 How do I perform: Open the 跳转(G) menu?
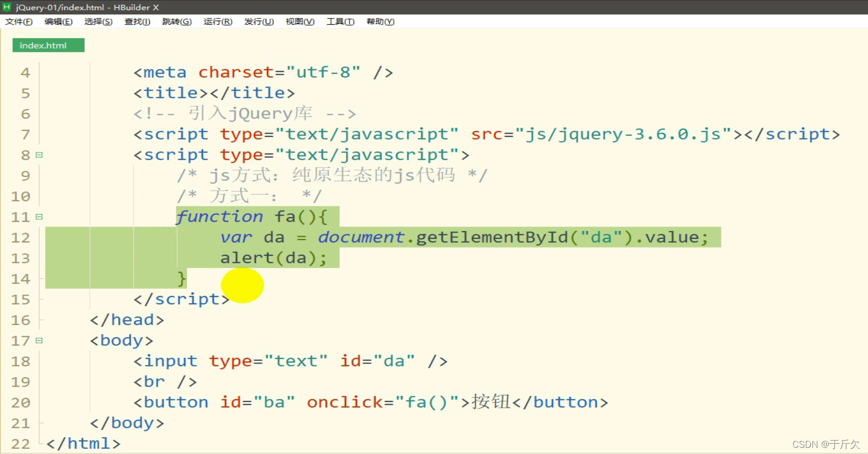(x=177, y=22)
